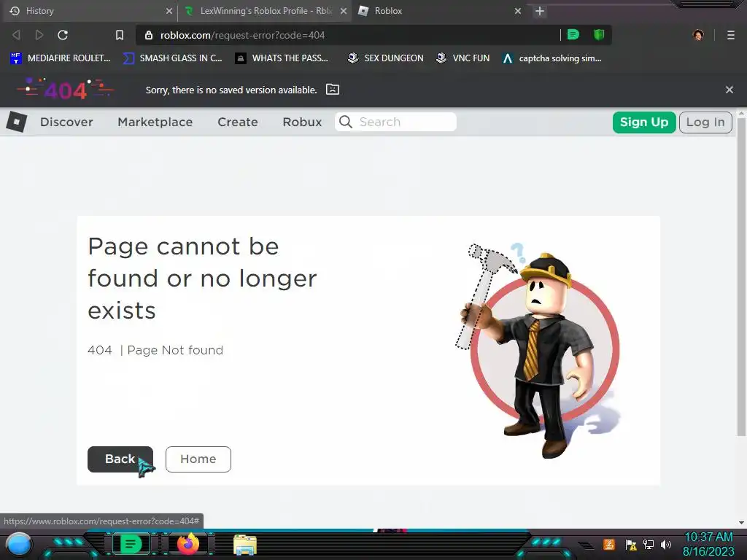The height and width of the screenshot is (560, 747).
Task: Click the volume speaker tray icon
Action: pyautogui.click(x=665, y=545)
